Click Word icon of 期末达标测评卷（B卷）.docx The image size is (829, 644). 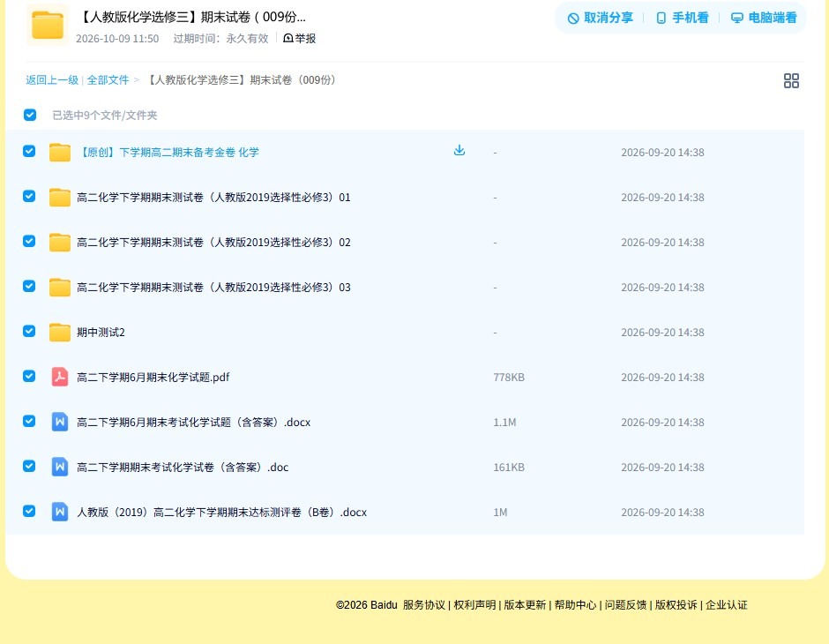(x=60, y=512)
